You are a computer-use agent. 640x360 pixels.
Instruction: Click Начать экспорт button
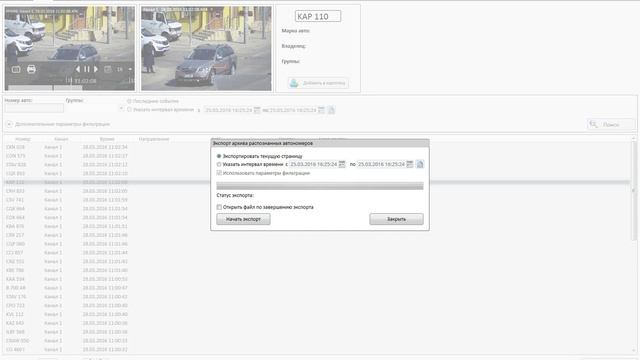pos(243,219)
